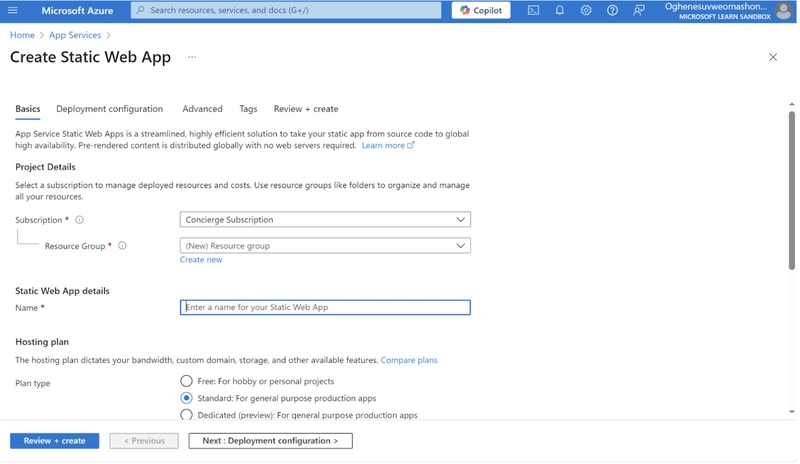Click Next : Deployment configuration button
The width and height of the screenshot is (800, 464).
tap(270, 441)
